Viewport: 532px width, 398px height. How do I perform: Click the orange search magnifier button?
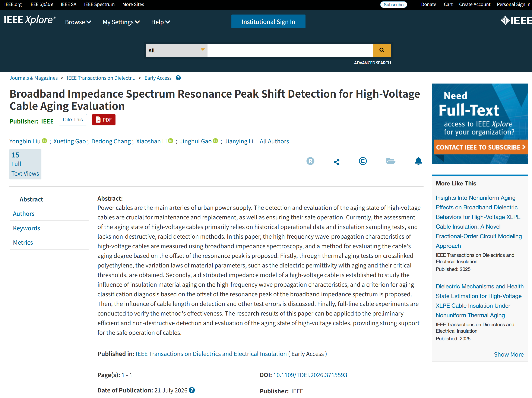[x=381, y=50]
